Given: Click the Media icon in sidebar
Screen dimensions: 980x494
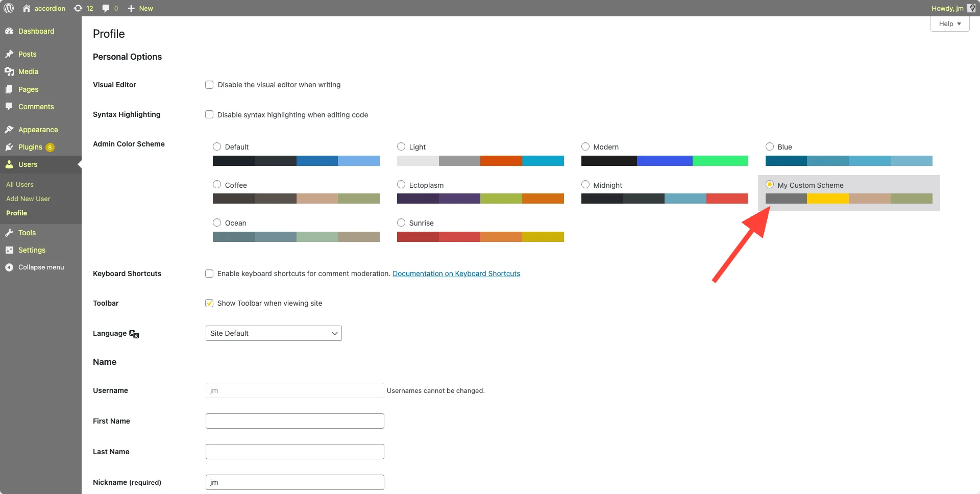Looking at the screenshot, I should [9, 71].
